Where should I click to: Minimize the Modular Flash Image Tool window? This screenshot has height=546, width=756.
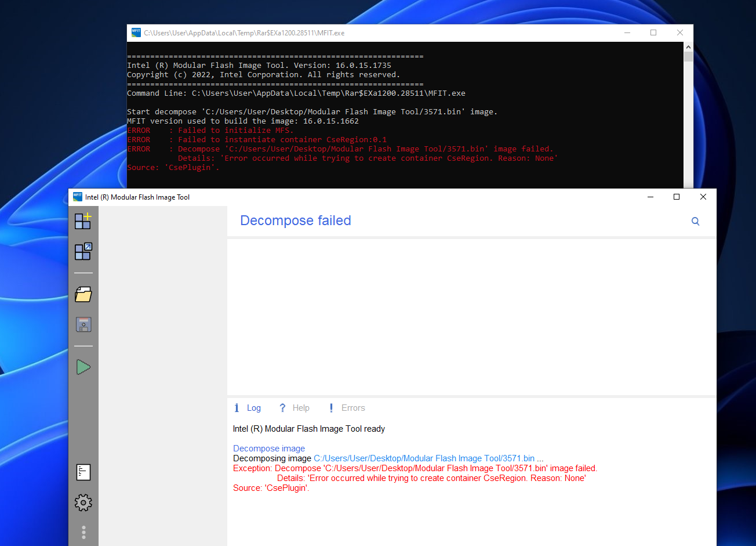[x=650, y=197]
